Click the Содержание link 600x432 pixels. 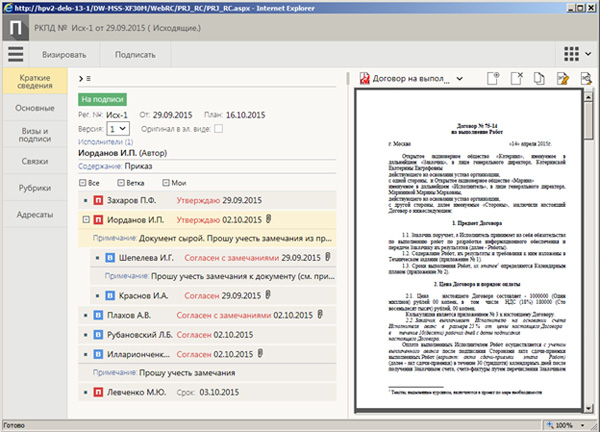100,166
